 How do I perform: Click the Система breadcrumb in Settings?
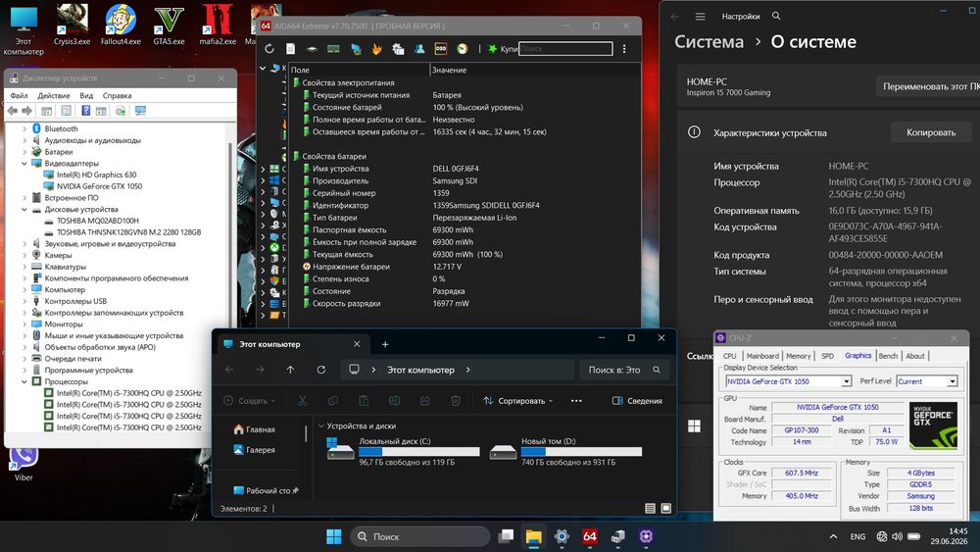click(x=709, y=42)
